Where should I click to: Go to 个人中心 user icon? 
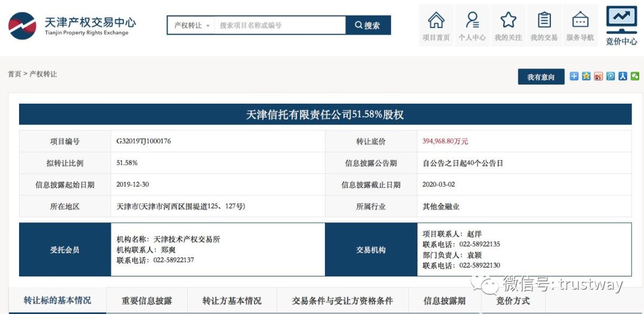pyautogui.click(x=472, y=26)
